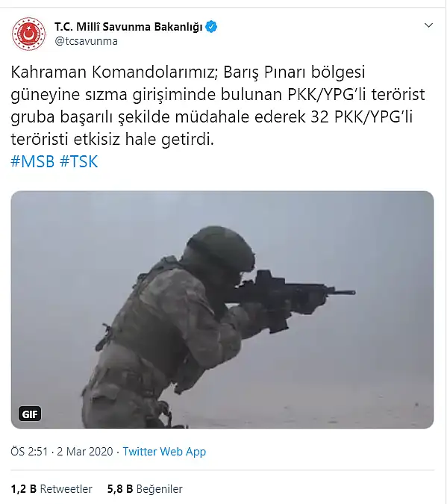447x504 pixels.
Task: View the 5,8 B Beğeniler list
Action: pos(145,489)
